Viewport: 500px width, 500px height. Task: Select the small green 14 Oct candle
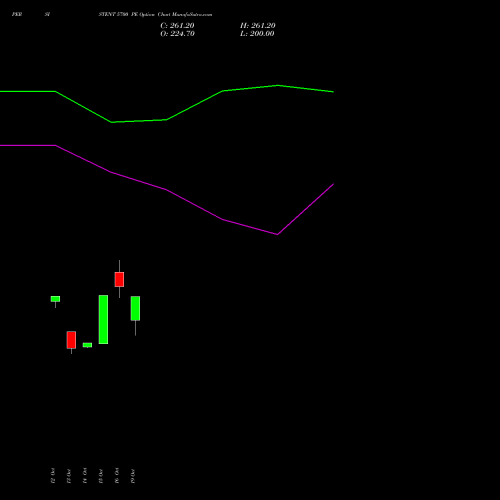87,345
